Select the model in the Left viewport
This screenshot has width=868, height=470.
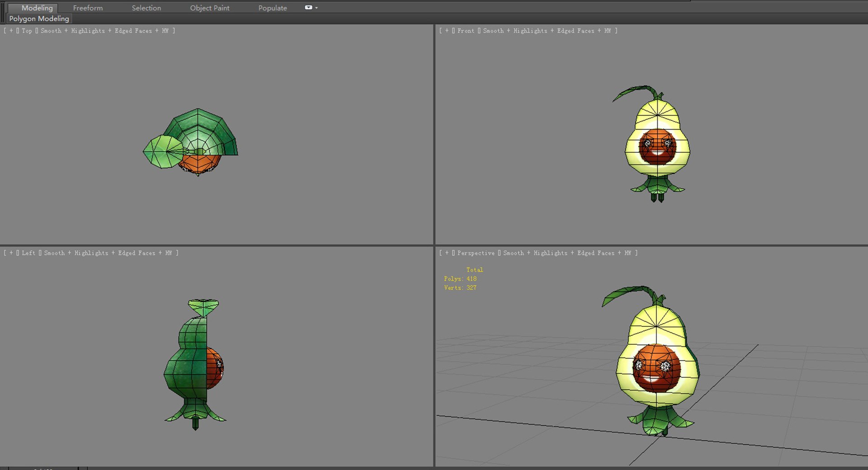point(194,364)
